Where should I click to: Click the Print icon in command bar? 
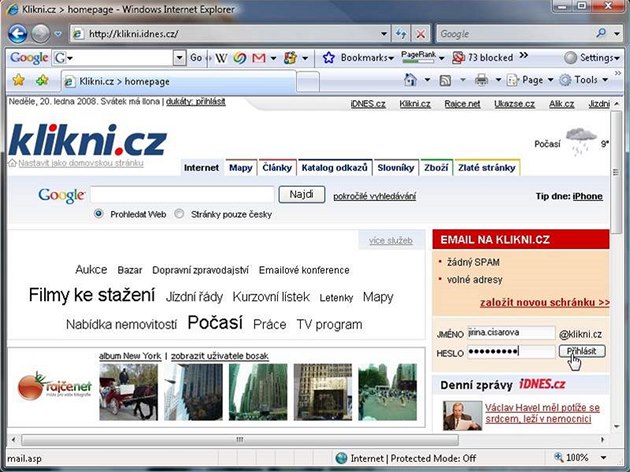pos(482,80)
